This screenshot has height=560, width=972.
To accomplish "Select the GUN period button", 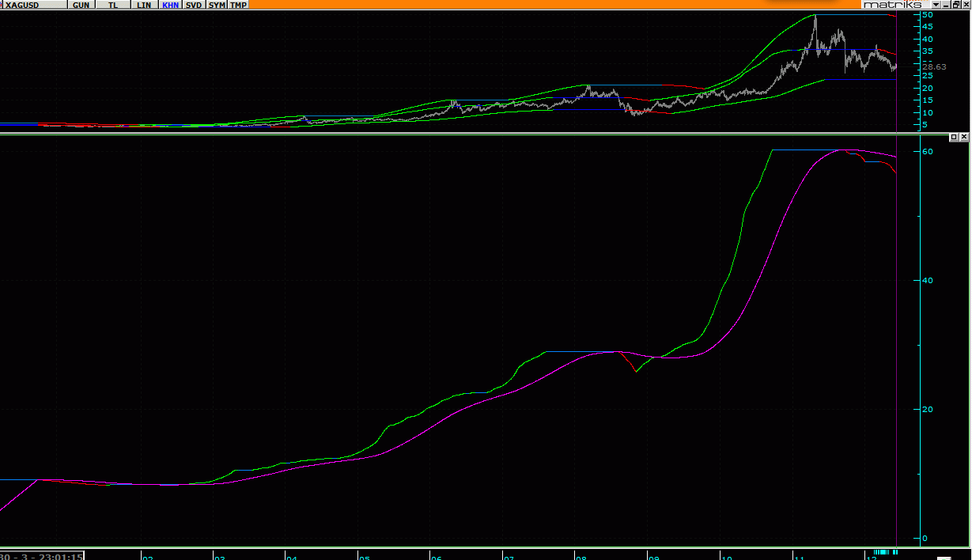I will pyautogui.click(x=81, y=5).
